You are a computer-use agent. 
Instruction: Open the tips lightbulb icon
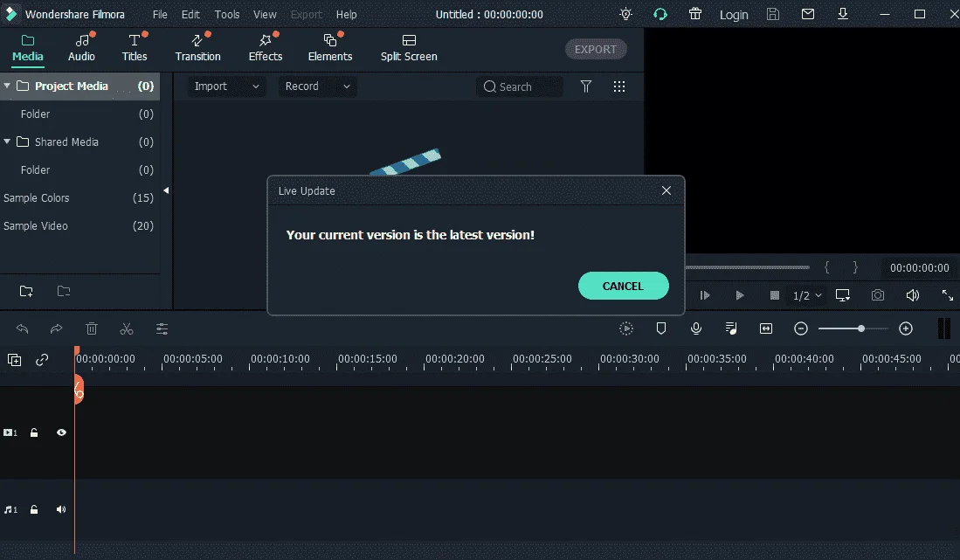click(x=625, y=14)
